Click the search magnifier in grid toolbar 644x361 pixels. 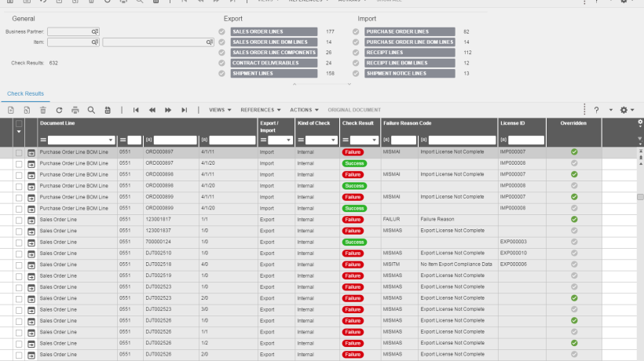click(x=91, y=110)
